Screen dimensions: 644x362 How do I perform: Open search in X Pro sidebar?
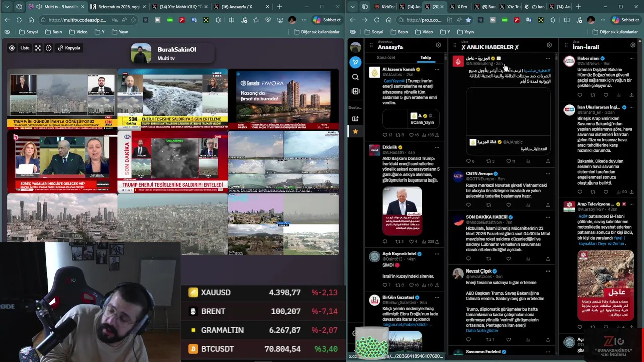tap(356, 77)
